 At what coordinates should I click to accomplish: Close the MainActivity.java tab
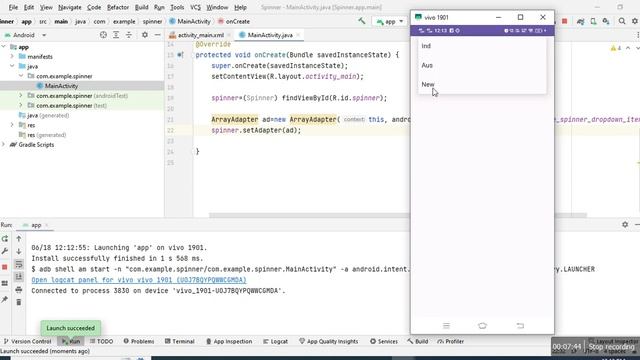[x=298, y=35]
